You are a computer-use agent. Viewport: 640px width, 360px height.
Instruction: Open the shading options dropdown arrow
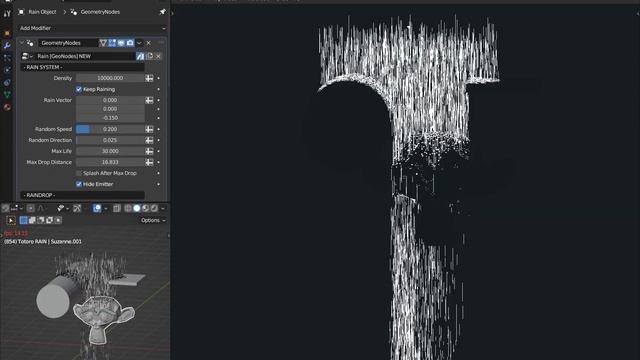163,208
